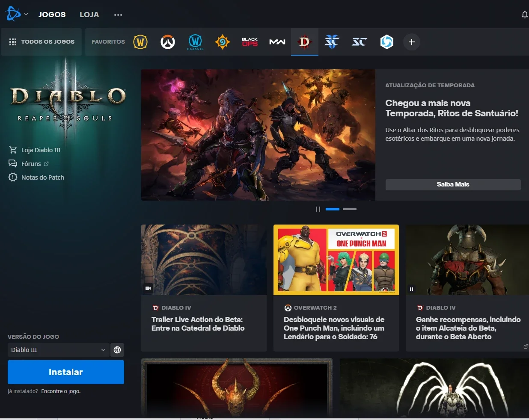Click the Chegou a mais nova Temporada headline
Image resolution: width=529 pixels, height=420 pixels.
pos(452,108)
